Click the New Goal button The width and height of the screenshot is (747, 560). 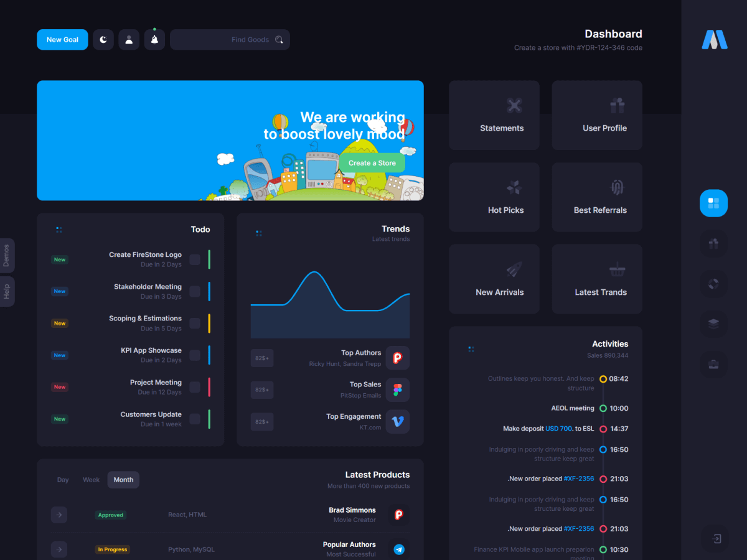tap(62, 40)
